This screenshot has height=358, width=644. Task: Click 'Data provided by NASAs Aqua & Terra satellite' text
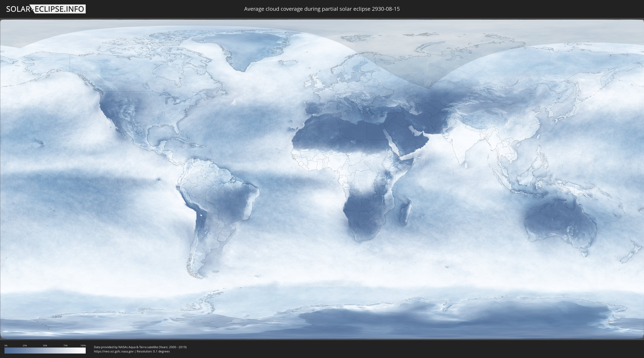click(x=126, y=347)
